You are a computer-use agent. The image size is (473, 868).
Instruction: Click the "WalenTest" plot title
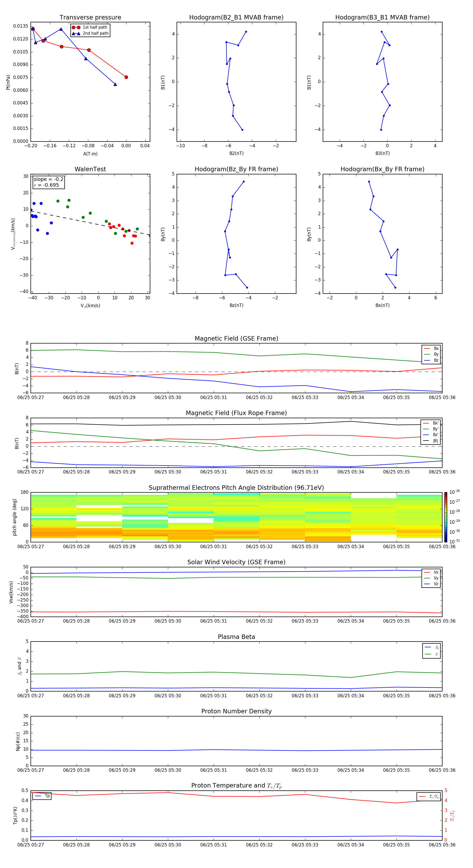pyautogui.click(x=90, y=169)
